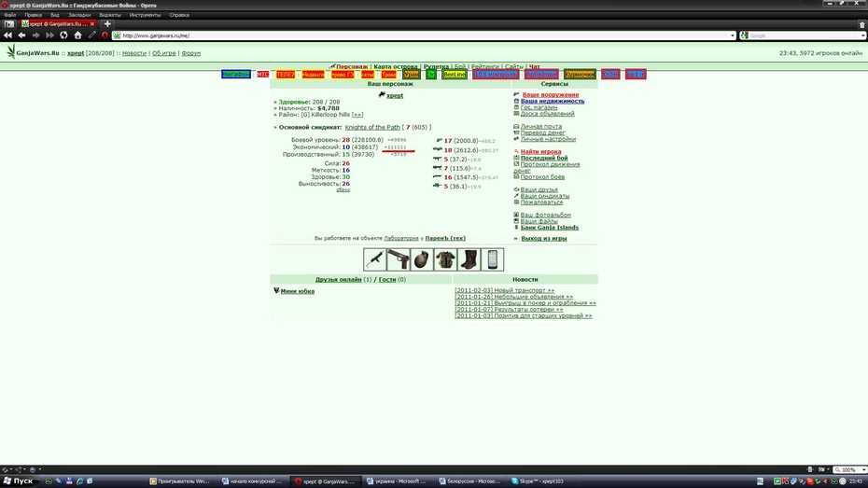Screen dimensions: 868x488
Task: Open the Справка menu
Action: [179, 15]
